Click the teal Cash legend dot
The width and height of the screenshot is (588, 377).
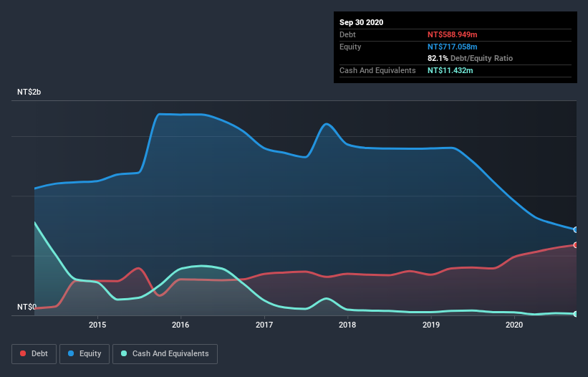coord(124,353)
